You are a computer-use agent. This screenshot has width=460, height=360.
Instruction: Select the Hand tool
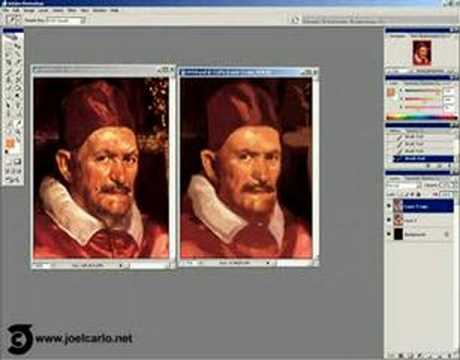tap(9, 131)
